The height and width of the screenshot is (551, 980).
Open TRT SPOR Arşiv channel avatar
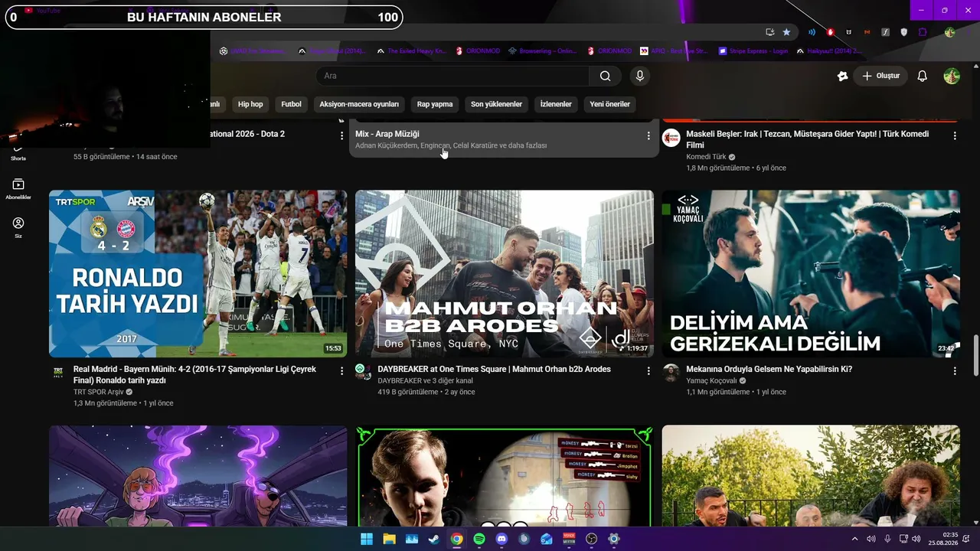[x=58, y=373]
